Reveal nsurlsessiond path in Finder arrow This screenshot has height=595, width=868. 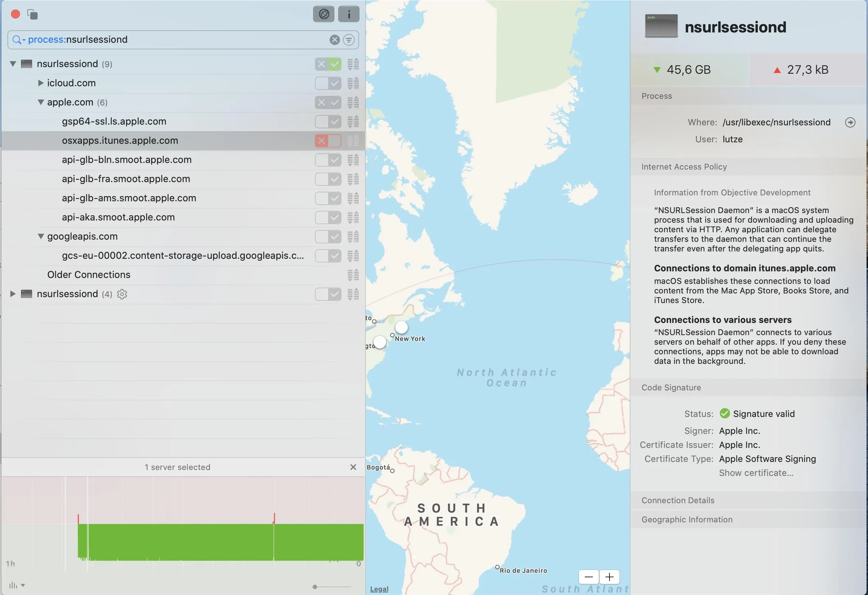click(x=850, y=122)
